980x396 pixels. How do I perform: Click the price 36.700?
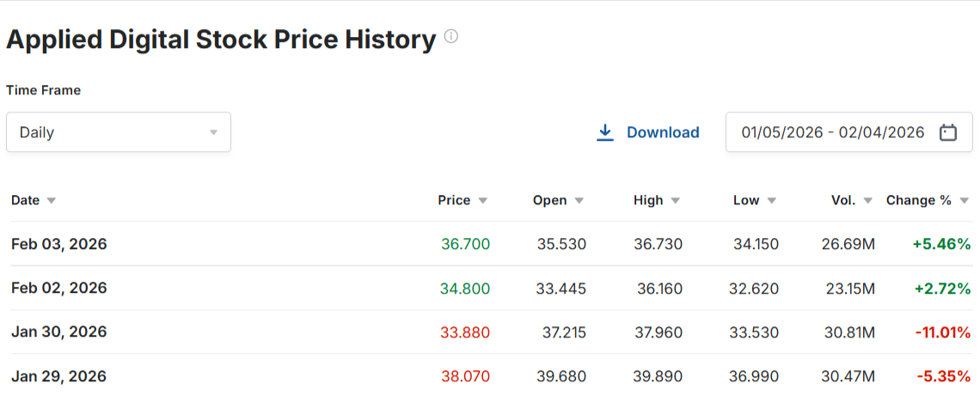tap(466, 244)
